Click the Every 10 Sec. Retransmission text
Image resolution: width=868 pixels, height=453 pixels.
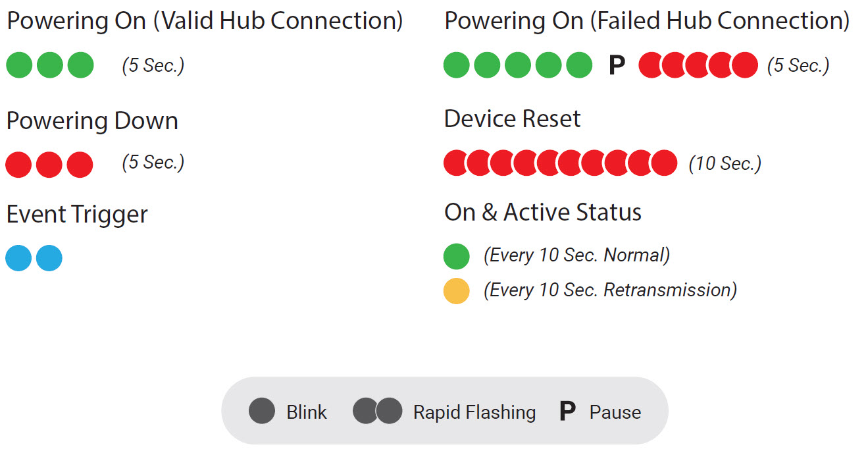tap(610, 290)
